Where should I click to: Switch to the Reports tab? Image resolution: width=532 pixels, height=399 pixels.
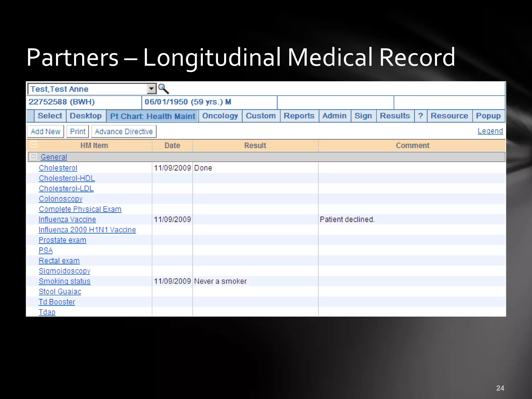(299, 116)
